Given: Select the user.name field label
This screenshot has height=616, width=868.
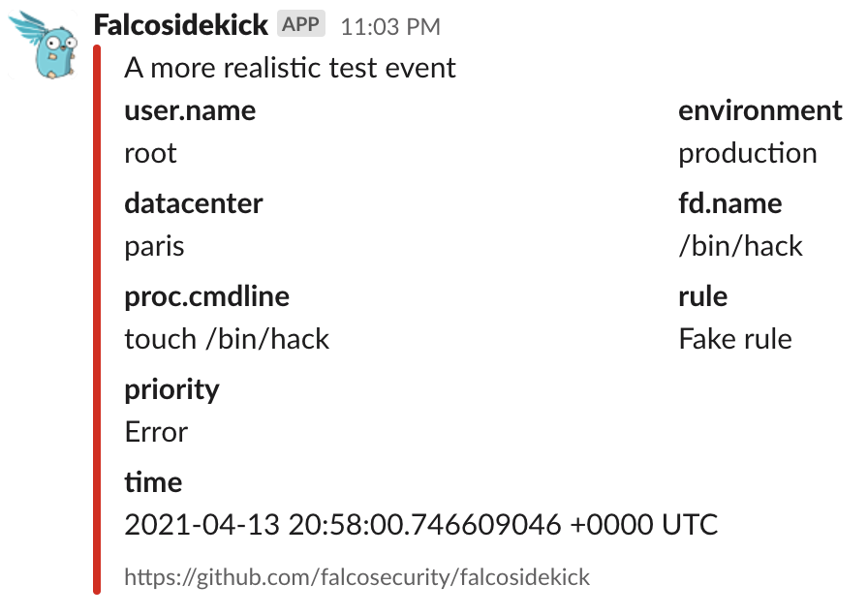Looking at the screenshot, I should click(x=190, y=110).
